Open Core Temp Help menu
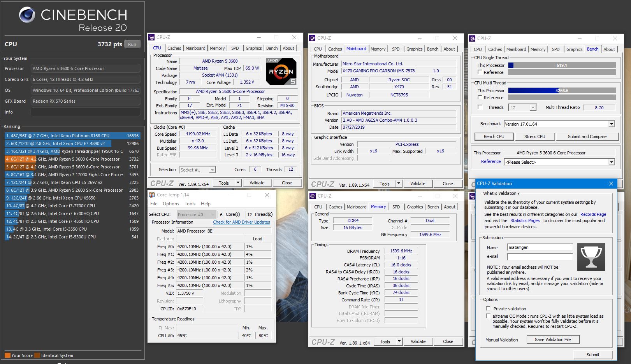631x364 pixels. [x=206, y=204]
